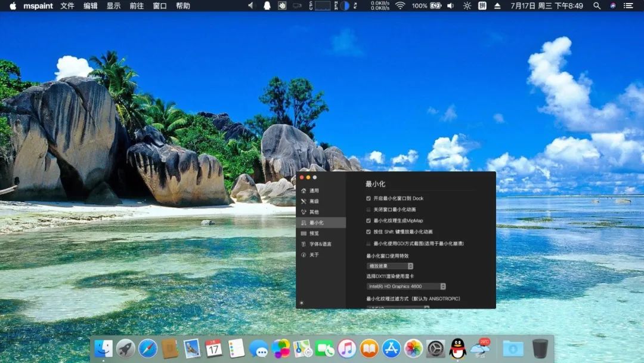Toggle 最小化纹理生成MipMap checkbox

369,221
